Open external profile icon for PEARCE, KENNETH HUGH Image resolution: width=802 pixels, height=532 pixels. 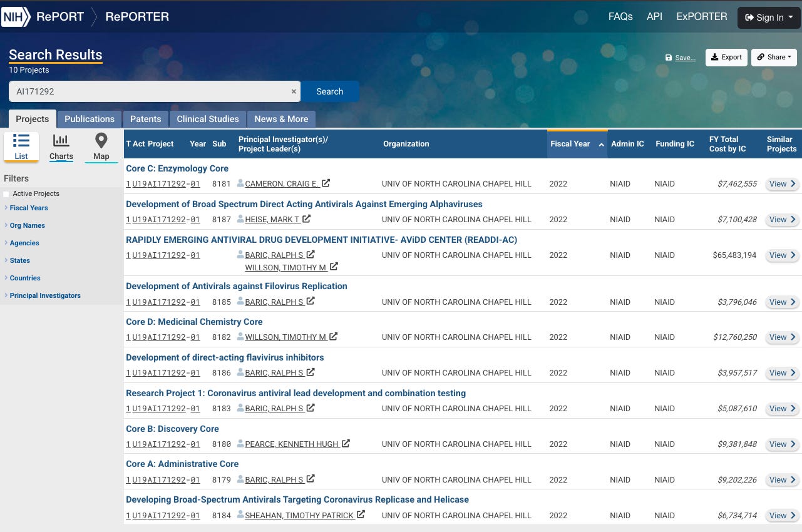click(346, 444)
